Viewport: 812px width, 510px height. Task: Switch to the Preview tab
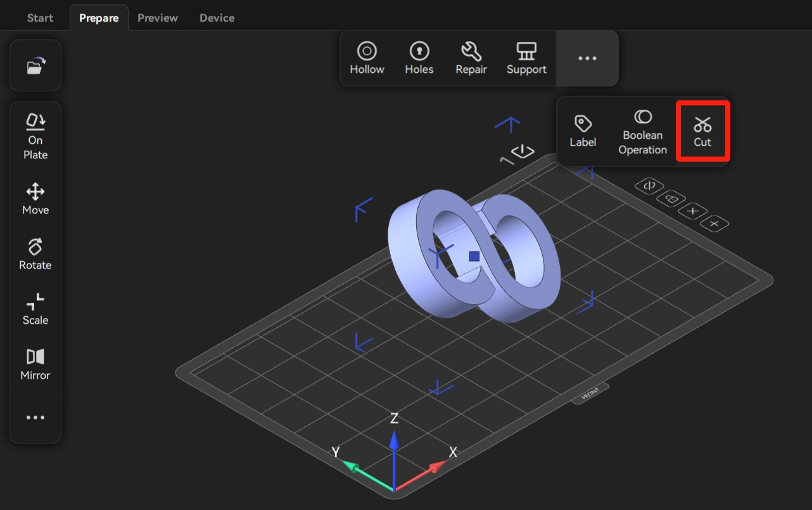coord(158,18)
